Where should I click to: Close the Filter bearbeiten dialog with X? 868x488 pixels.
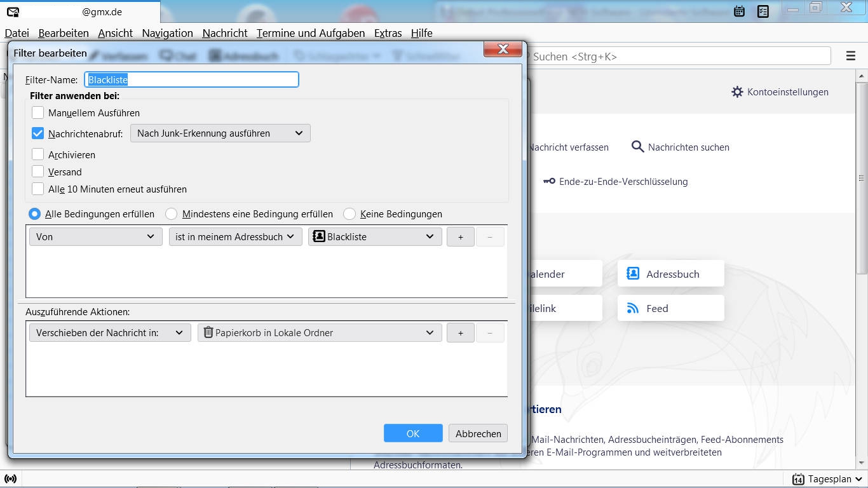(503, 49)
